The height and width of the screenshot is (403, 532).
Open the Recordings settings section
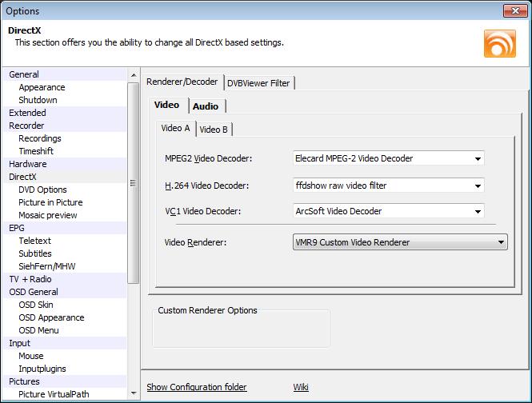tap(40, 138)
